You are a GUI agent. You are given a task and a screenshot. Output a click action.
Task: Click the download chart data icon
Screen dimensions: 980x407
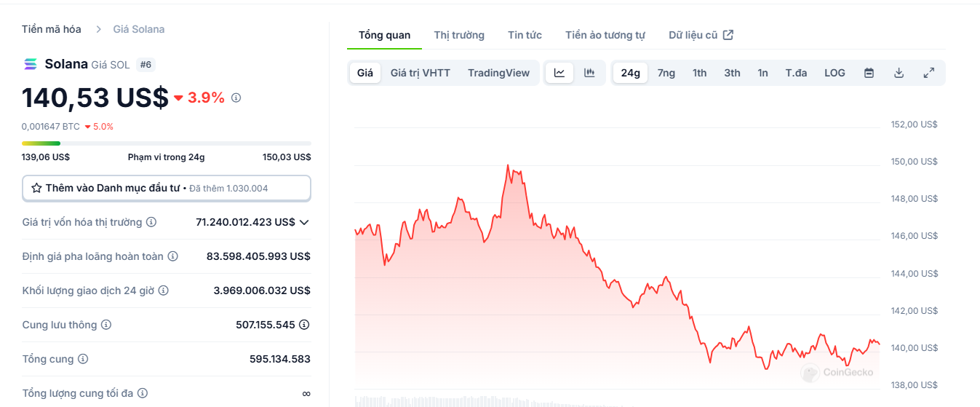(899, 73)
